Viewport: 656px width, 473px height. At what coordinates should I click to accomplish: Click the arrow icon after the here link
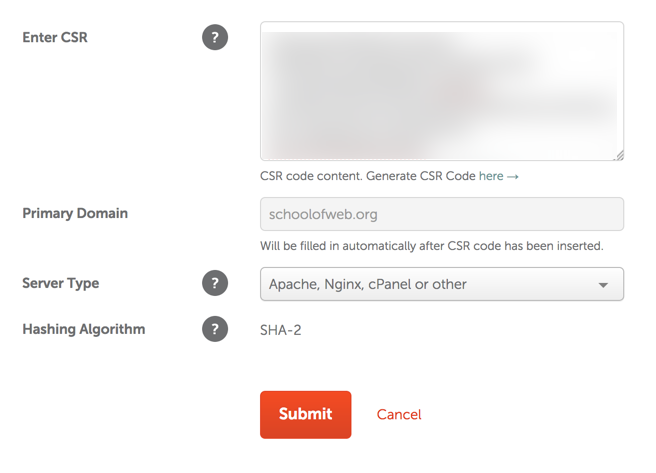513,177
